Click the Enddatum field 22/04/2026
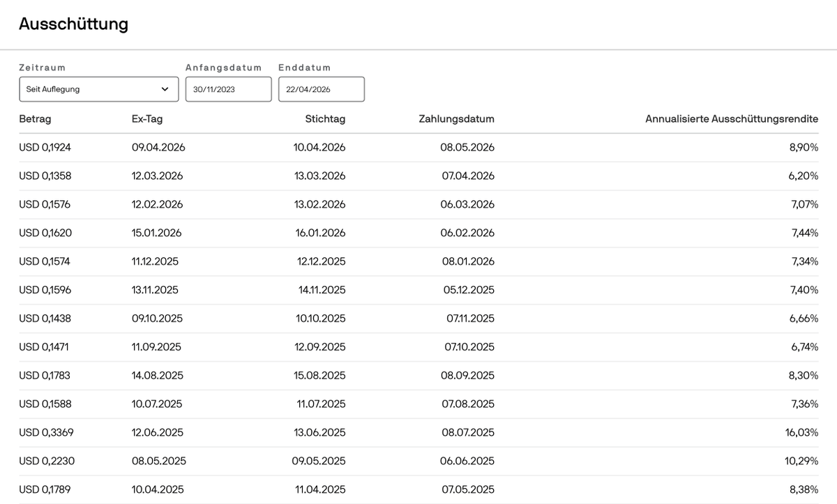The width and height of the screenshot is (837, 504). click(322, 89)
